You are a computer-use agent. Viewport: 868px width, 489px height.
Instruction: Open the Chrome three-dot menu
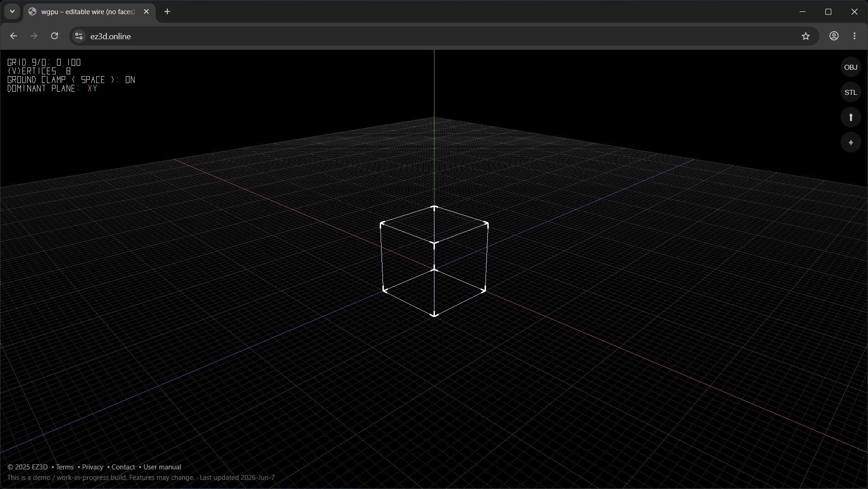point(854,36)
